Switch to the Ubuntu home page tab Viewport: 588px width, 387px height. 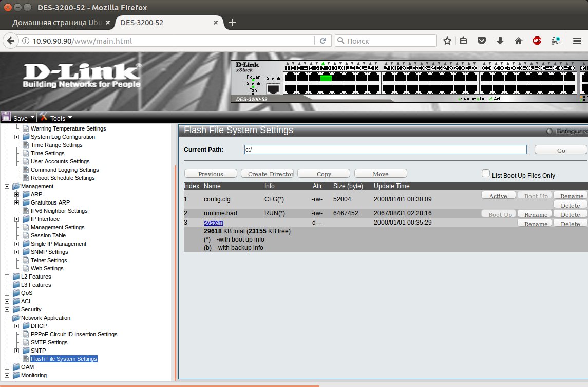[x=56, y=23]
